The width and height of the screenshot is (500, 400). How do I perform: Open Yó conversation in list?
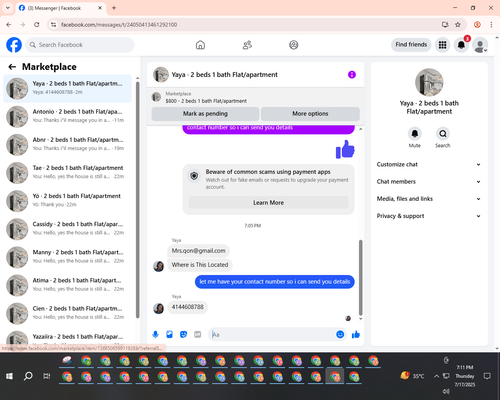(67, 201)
